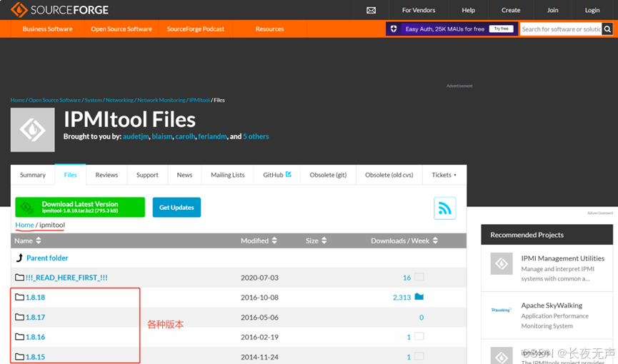
Task: Open Resources menu
Action: [x=269, y=29]
